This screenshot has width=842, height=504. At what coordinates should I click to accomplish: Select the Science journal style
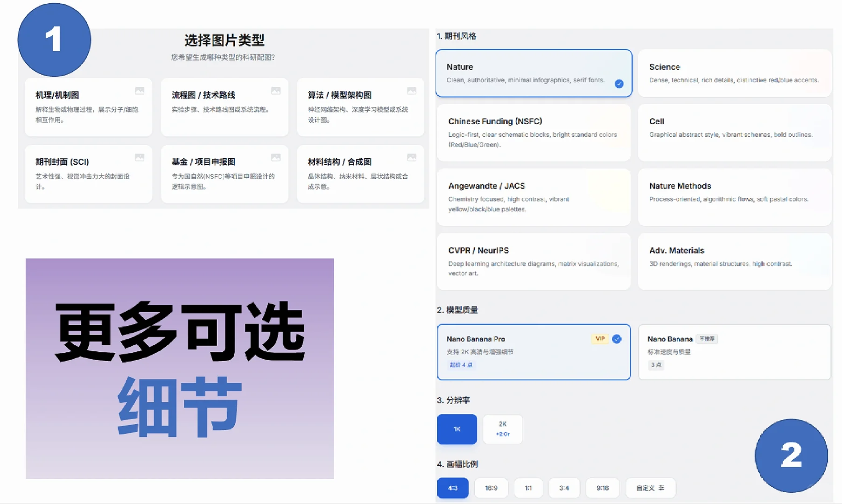[x=734, y=73]
